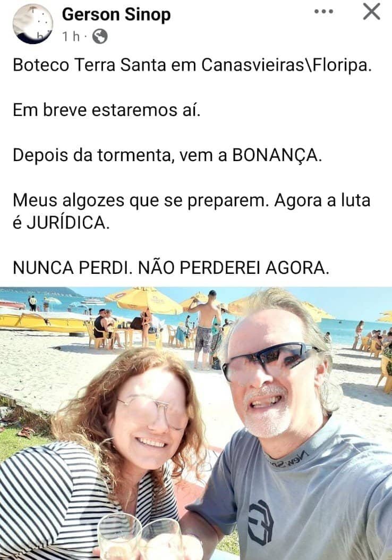Open the beach selfie photo on the man's sunglasses
This screenshot has width=392, height=560.
[x=267, y=361]
